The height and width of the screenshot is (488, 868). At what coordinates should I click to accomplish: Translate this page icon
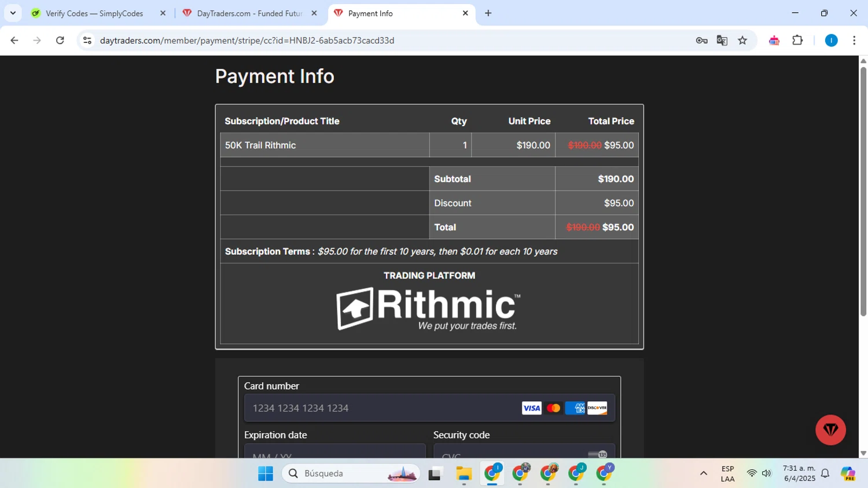722,41
